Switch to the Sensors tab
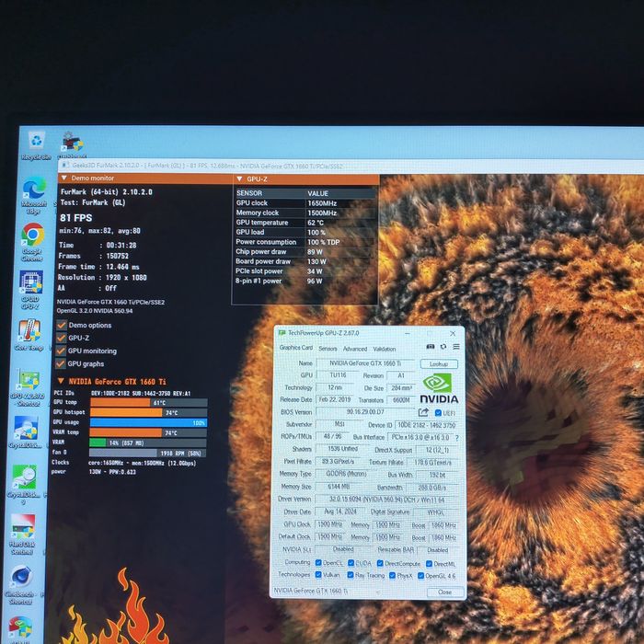Screen dimensions: 644x644 [x=328, y=349]
